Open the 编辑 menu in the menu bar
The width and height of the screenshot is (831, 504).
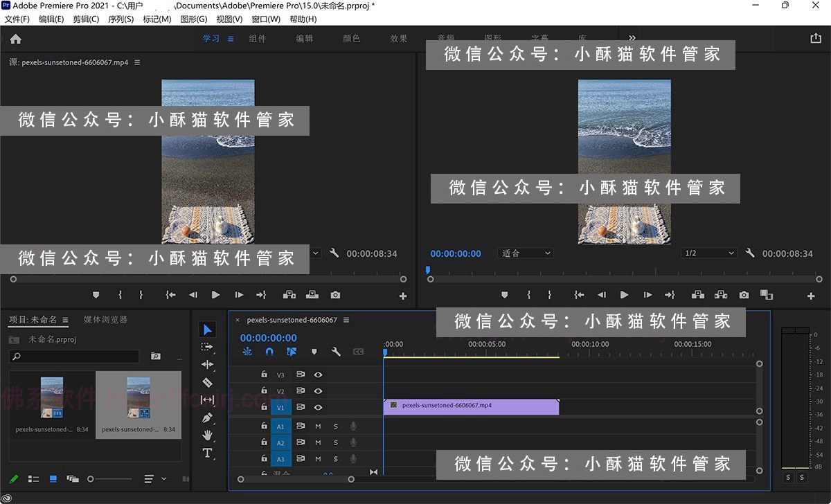51,19
